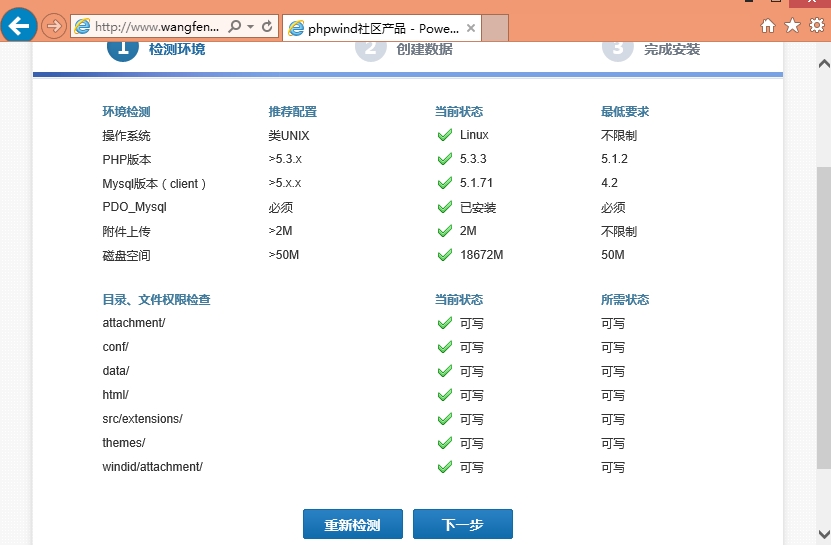Screen dimensions: 831x545
Task: Click the >5.3.x recommended value
Action: click(x=285, y=159)
